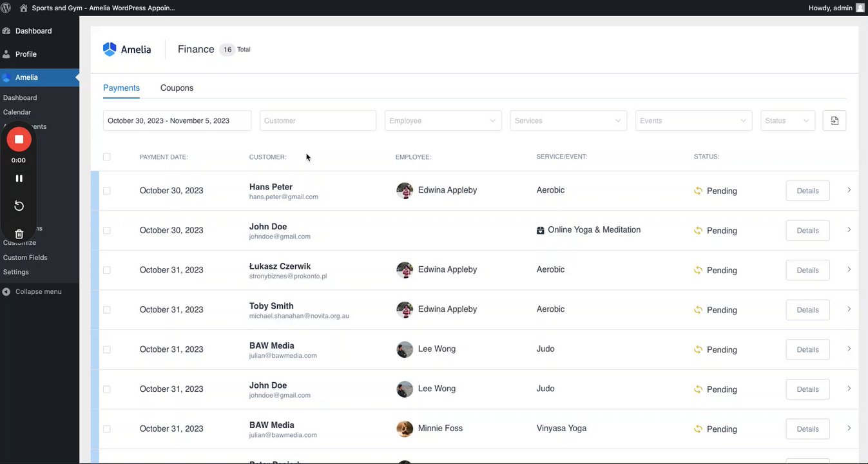Click Lee Wong's avatar in BAW Media Judo row
The image size is (868, 464).
[405, 349]
